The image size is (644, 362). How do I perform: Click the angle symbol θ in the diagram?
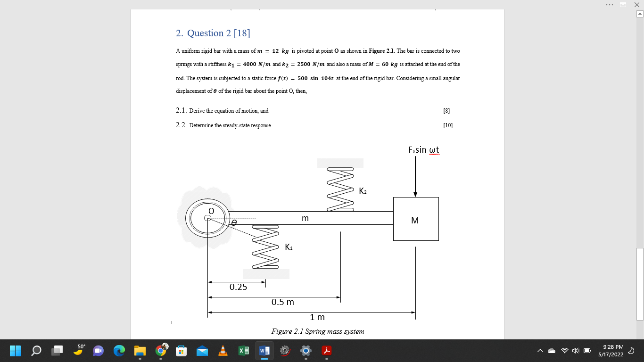[233, 222]
